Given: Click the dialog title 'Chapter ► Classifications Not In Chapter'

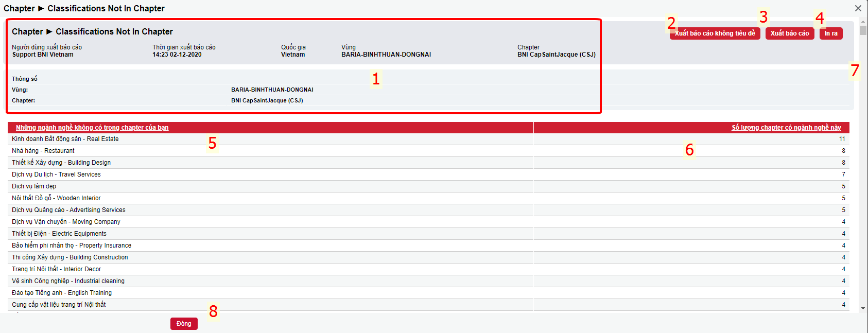Looking at the screenshot, I should pyautogui.click(x=84, y=9).
